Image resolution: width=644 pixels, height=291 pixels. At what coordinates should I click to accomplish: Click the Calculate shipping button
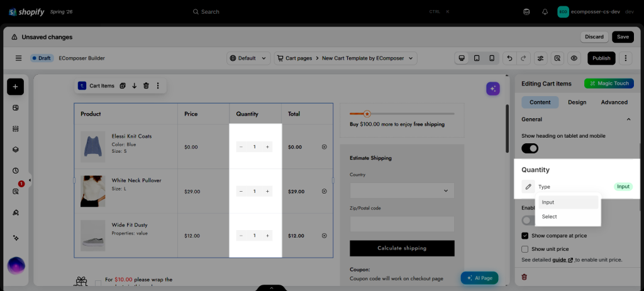402,248
